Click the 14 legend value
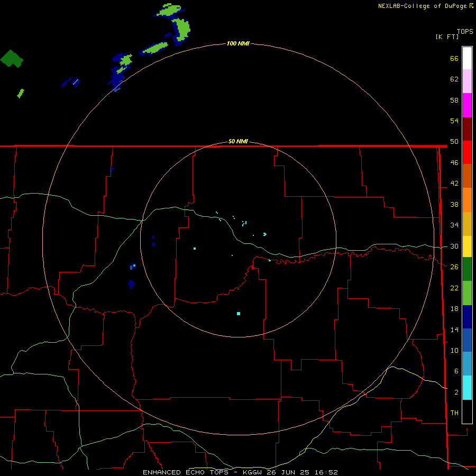 coord(454,329)
